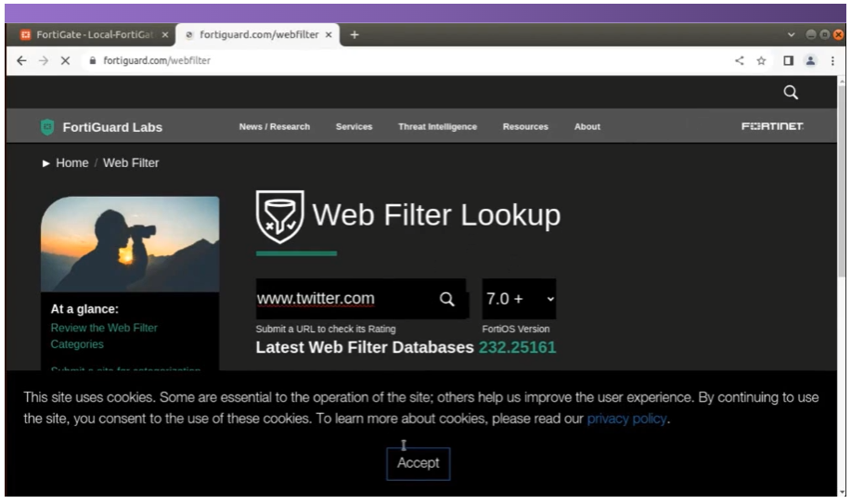The image size is (851, 504).
Task: Click the FortiGuard Labs title text
Action: [x=112, y=127]
